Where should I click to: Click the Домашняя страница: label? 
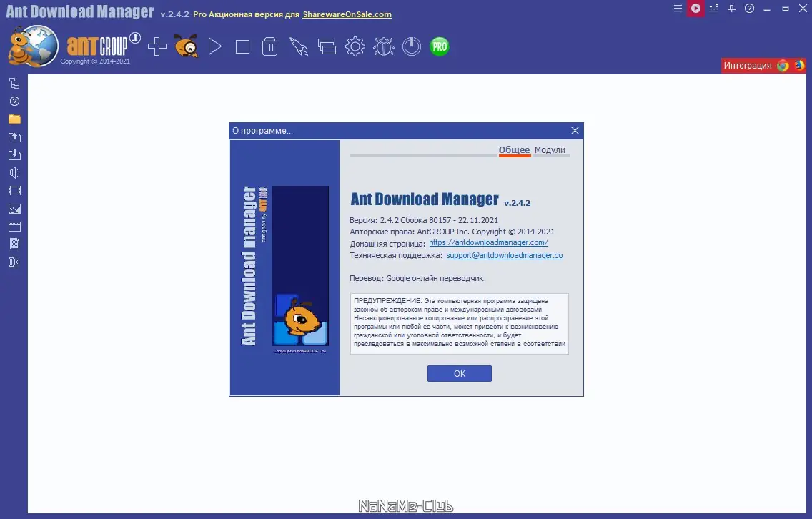(387, 244)
